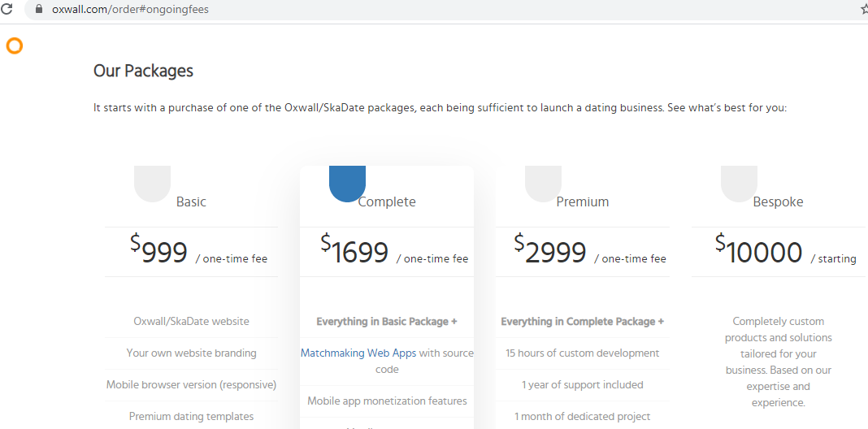868x429 pixels.
Task: Click the Mobile app monetization features row
Action: (387, 401)
